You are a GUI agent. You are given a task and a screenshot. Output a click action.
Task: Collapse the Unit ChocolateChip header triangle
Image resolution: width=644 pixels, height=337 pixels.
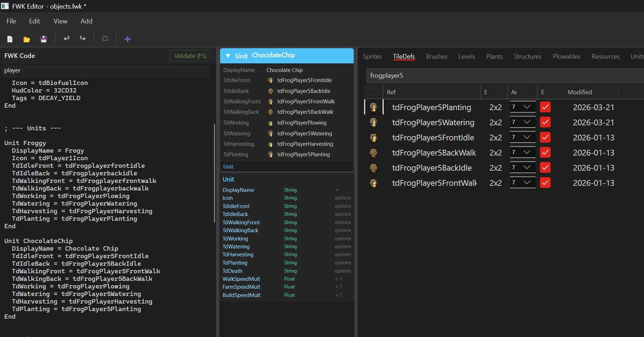coord(228,56)
